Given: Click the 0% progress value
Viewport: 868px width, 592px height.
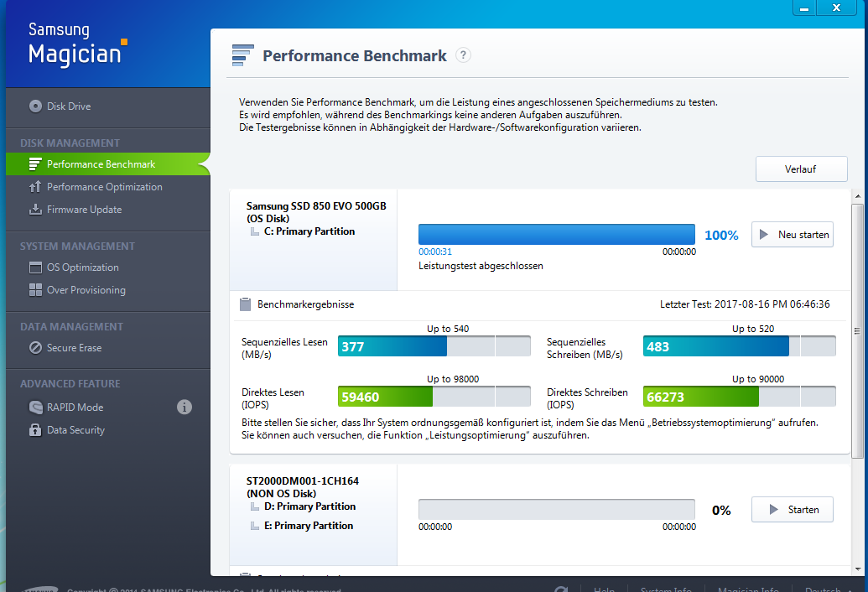Looking at the screenshot, I should point(721,510).
